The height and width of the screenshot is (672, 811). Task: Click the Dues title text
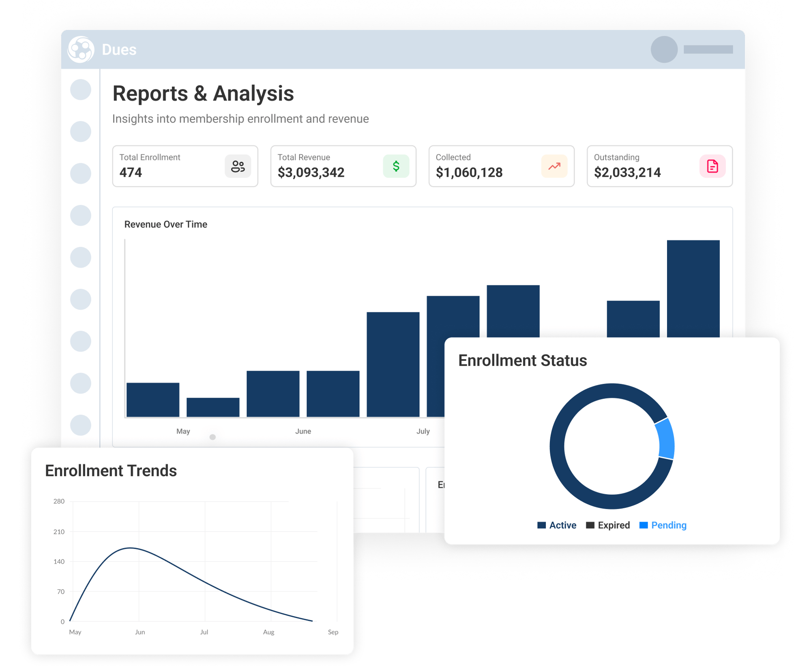click(119, 49)
